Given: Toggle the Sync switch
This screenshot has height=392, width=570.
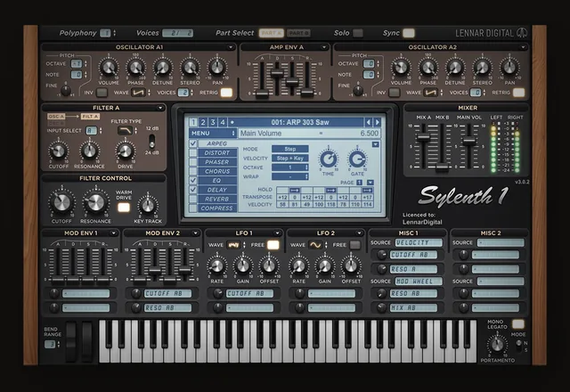Looking at the screenshot, I should [x=409, y=33].
